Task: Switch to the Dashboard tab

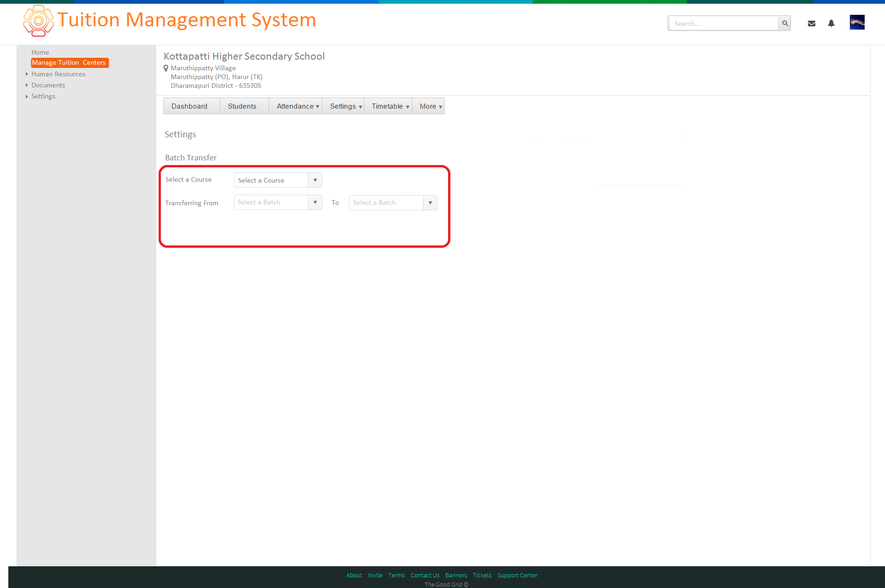Action: tap(191, 106)
